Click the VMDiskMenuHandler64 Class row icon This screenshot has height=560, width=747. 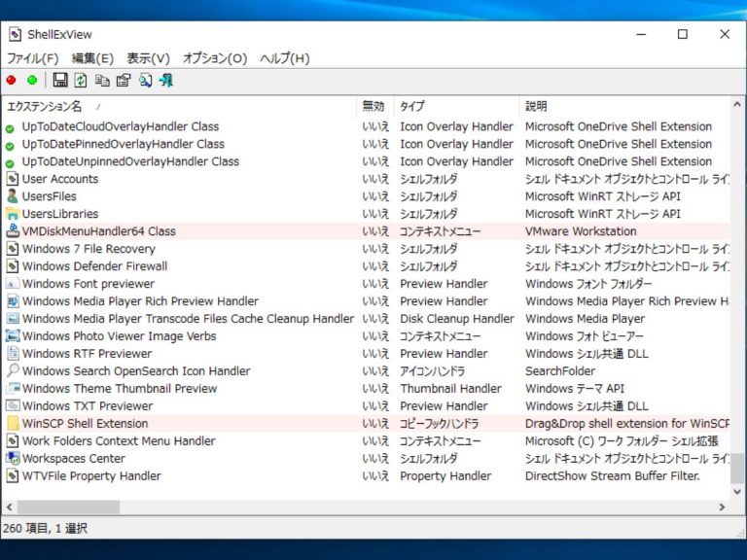point(13,231)
